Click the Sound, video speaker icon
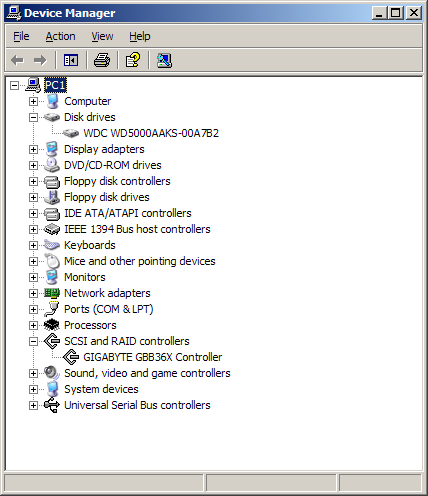 pyautogui.click(x=52, y=373)
